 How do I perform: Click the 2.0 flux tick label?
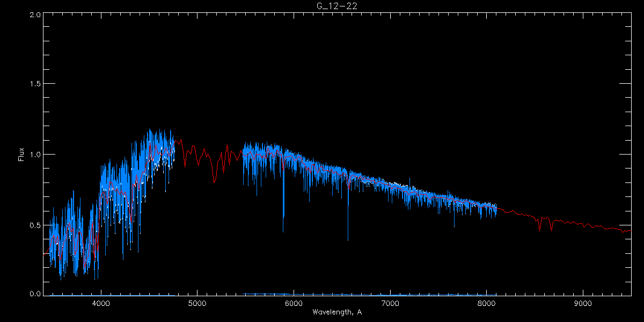[35, 15]
